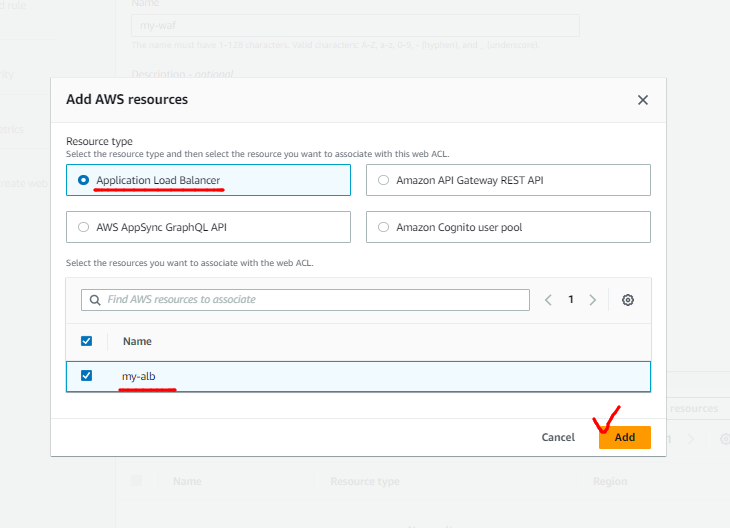Close the Add AWS resources dialog

[x=642, y=100]
